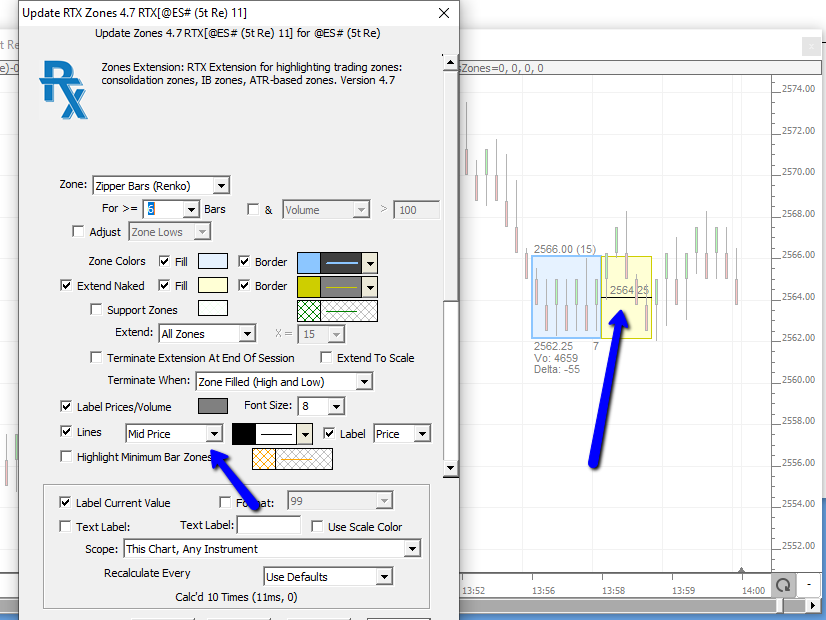The height and width of the screenshot is (620, 826).
Task: Toggle the Extend Naked Border checkbox
Action: pyautogui.click(x=244, y=286)
